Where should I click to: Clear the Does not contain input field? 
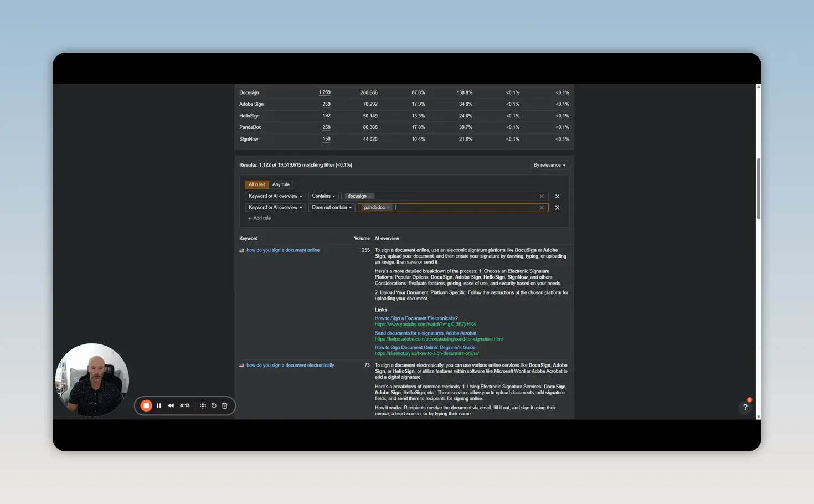[x=542, y=208]
